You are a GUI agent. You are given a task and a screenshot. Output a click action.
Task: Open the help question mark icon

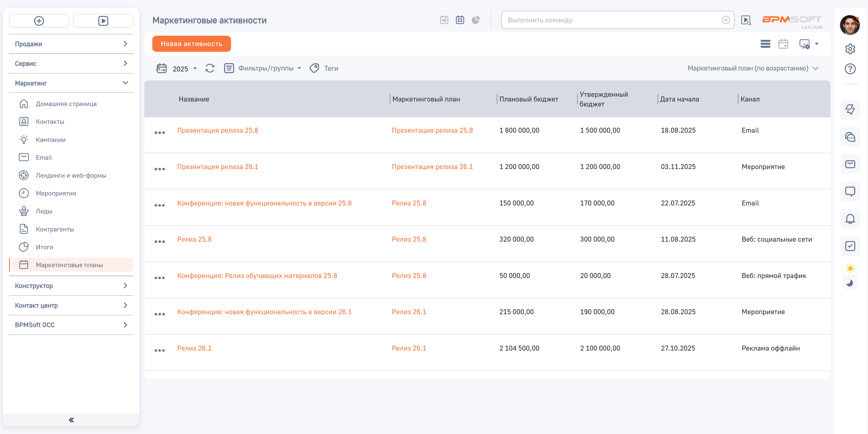click(x=850, y=69)
